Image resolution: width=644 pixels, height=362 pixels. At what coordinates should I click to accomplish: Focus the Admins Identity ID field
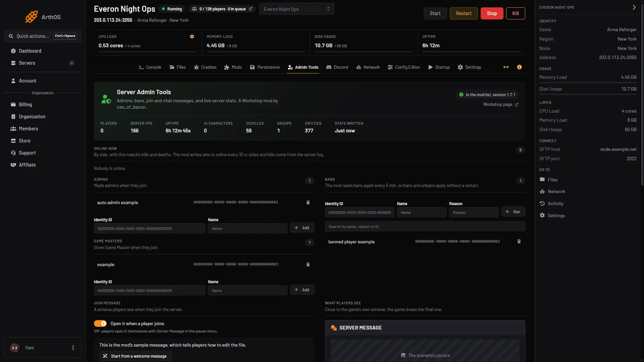point(149,229)
